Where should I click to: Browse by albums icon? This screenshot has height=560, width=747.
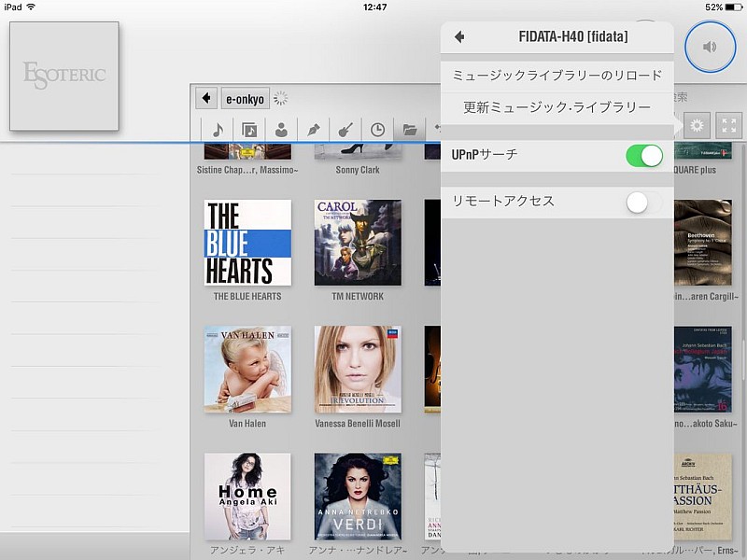(x=249, y=130)
